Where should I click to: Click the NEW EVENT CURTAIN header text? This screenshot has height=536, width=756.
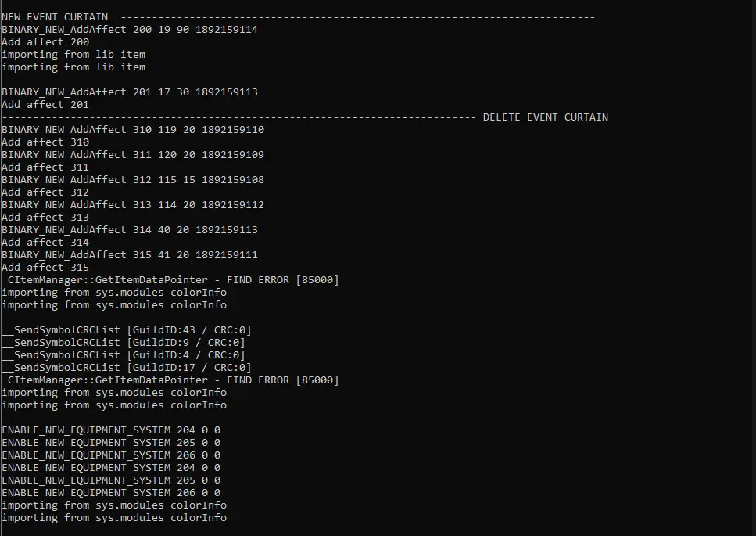pos(55,17)
